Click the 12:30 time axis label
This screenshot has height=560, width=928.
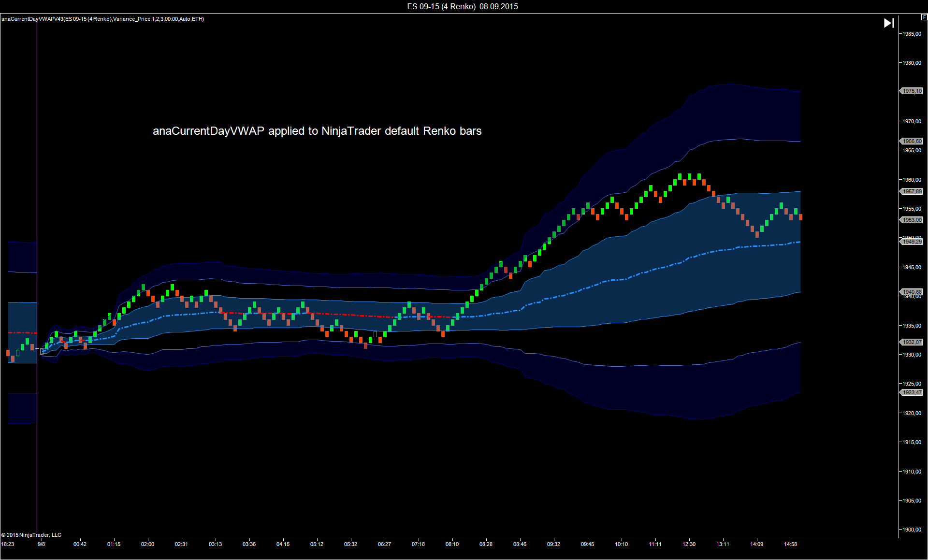(x=689, y=544)
